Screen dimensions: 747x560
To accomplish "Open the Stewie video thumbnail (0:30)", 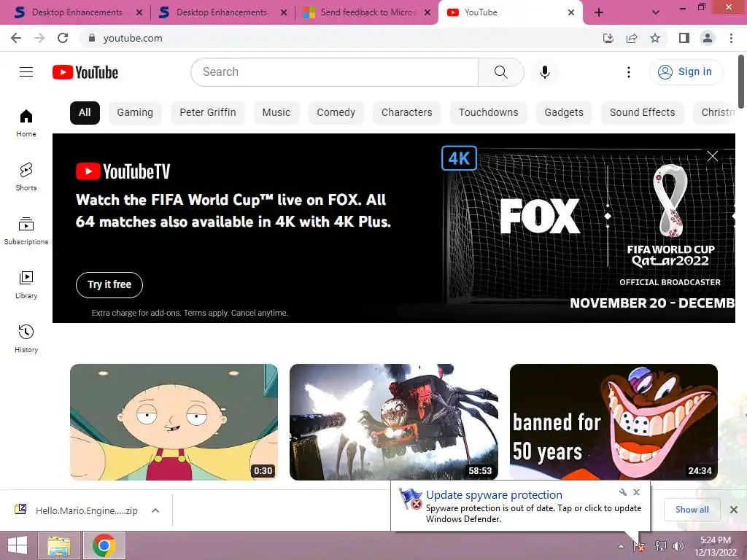I will pyautogui.click(x=174, y=422).
